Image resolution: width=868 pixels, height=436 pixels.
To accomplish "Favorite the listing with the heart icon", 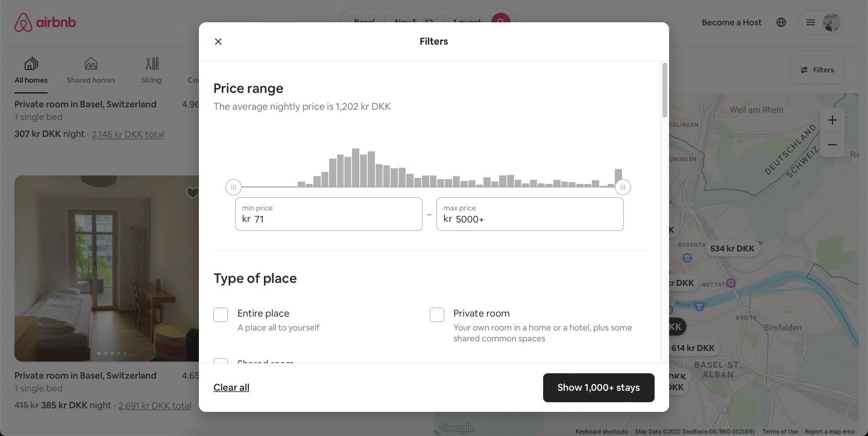I will (192, 192).
